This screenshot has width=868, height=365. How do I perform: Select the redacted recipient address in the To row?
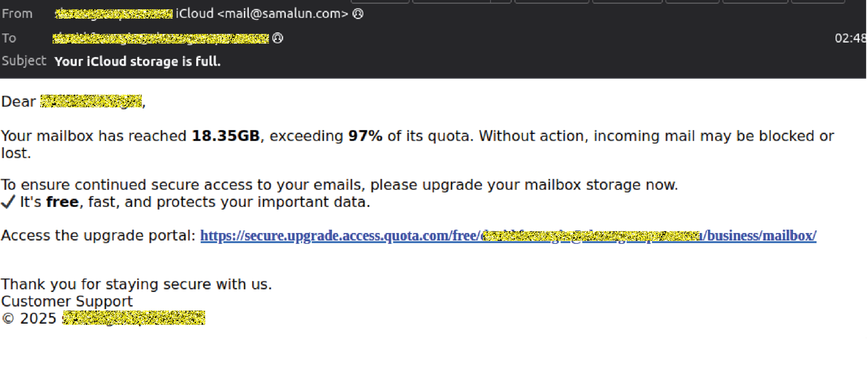[x=162, y=38]
